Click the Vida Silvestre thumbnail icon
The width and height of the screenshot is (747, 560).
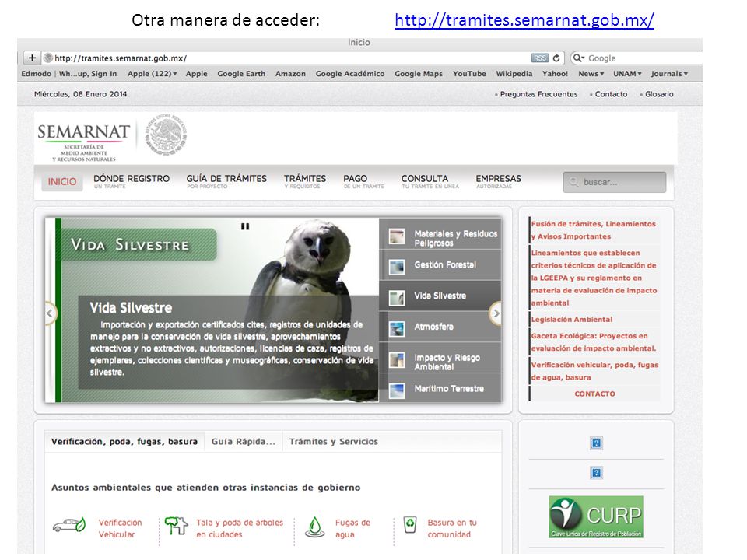click(x=396, y=298)
